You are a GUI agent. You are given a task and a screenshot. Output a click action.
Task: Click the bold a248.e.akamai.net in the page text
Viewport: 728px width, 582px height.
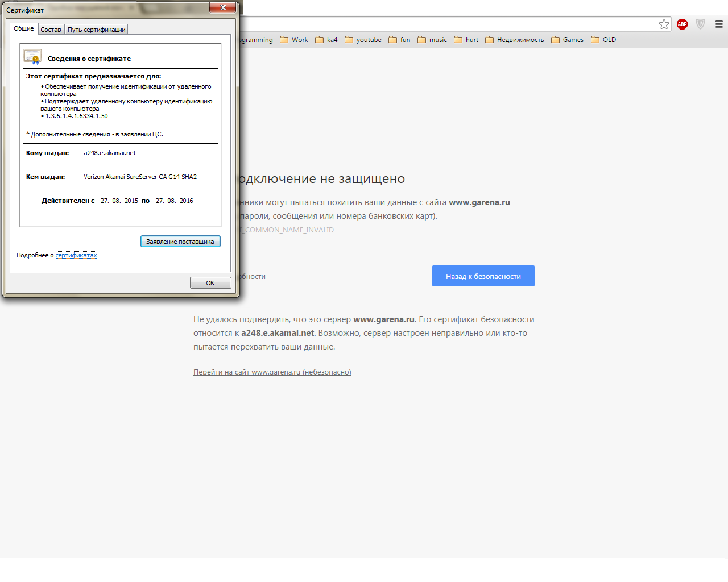click(x=278, y=333)
